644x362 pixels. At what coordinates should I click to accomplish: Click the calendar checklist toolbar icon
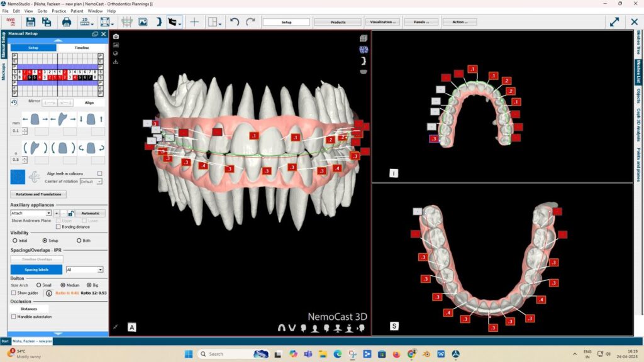(11, 22)
